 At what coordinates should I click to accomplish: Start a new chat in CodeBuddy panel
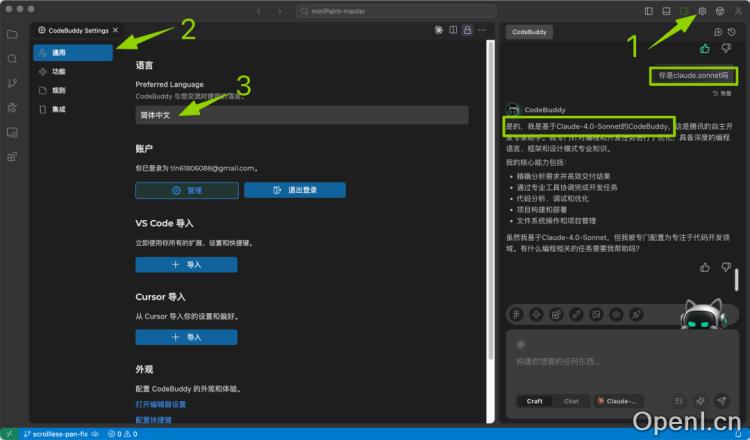(717, 32)
